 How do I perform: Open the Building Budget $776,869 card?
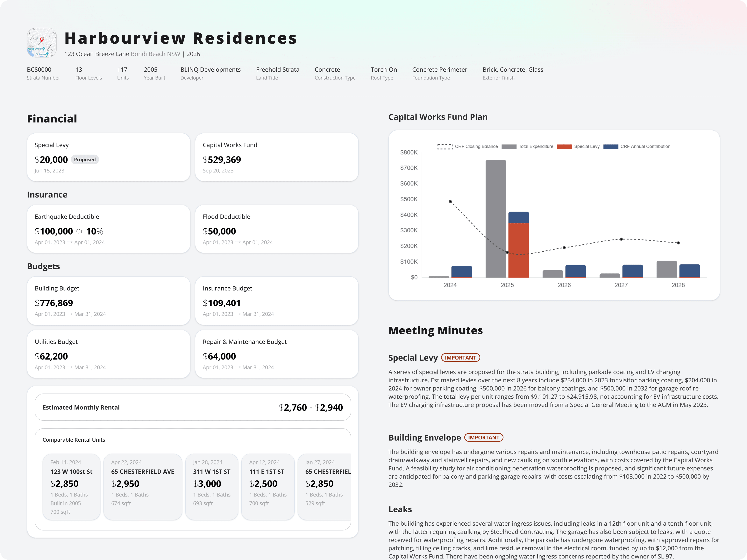pyautogui.click(x=108, y=300)
